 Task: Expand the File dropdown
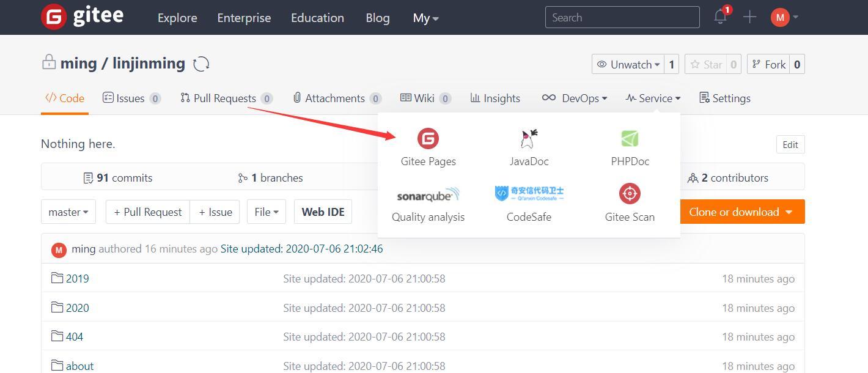tap(267, 212)
